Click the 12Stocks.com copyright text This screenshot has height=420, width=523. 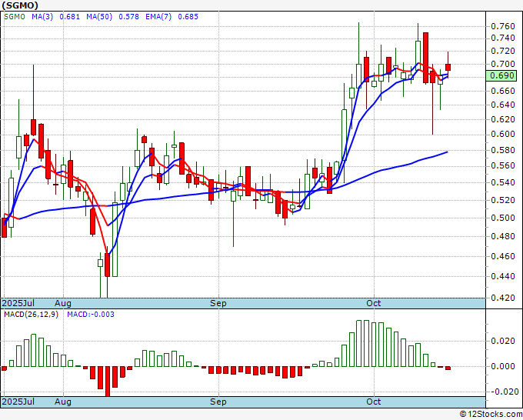(x=491, y=415)
